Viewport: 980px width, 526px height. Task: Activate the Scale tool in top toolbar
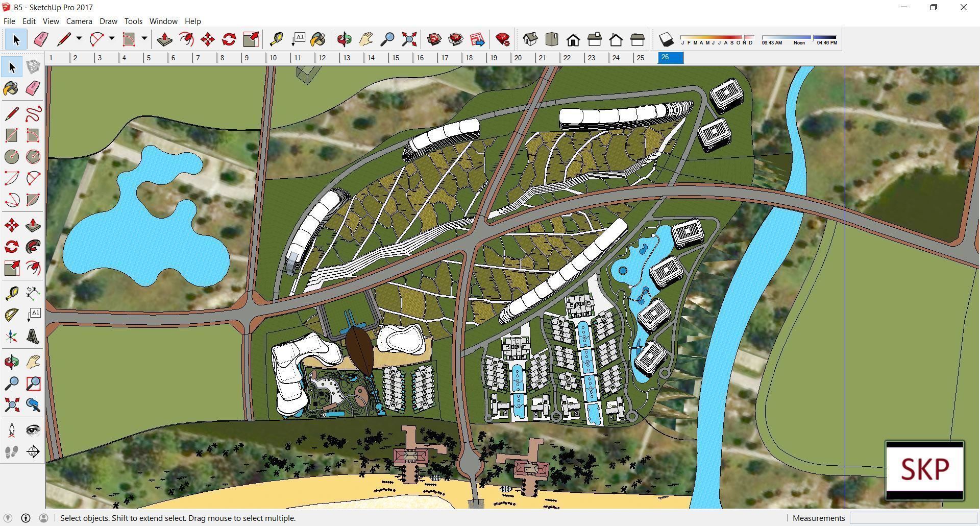tap(251, 39)
